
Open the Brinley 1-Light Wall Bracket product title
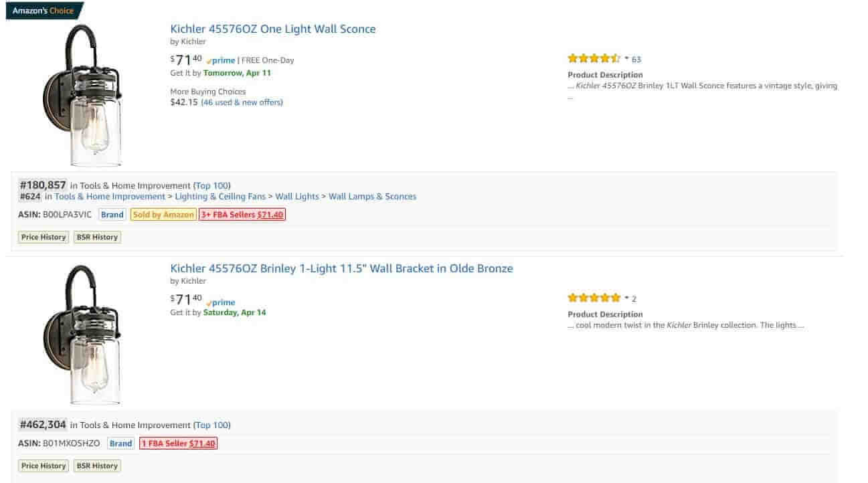(x=341, y=268)
